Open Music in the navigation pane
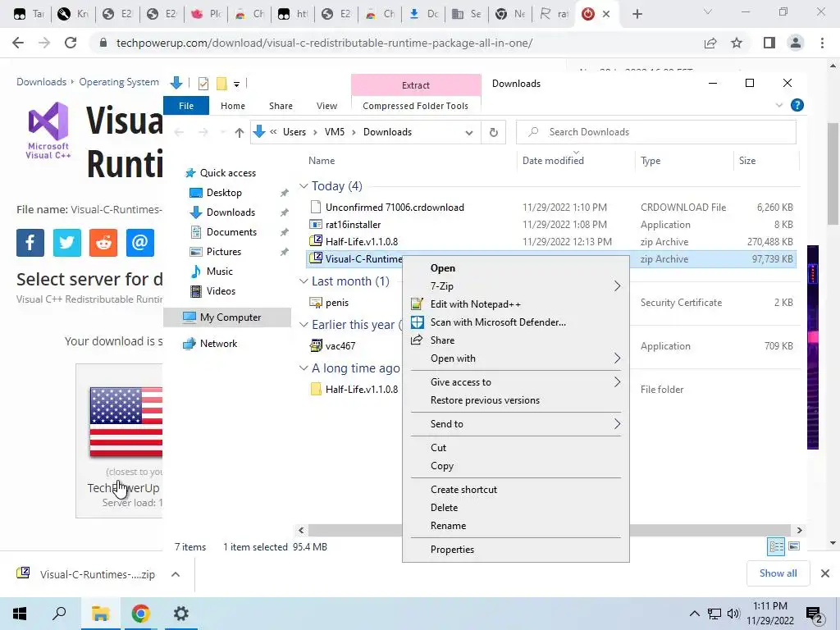 (x=220, y=272)
